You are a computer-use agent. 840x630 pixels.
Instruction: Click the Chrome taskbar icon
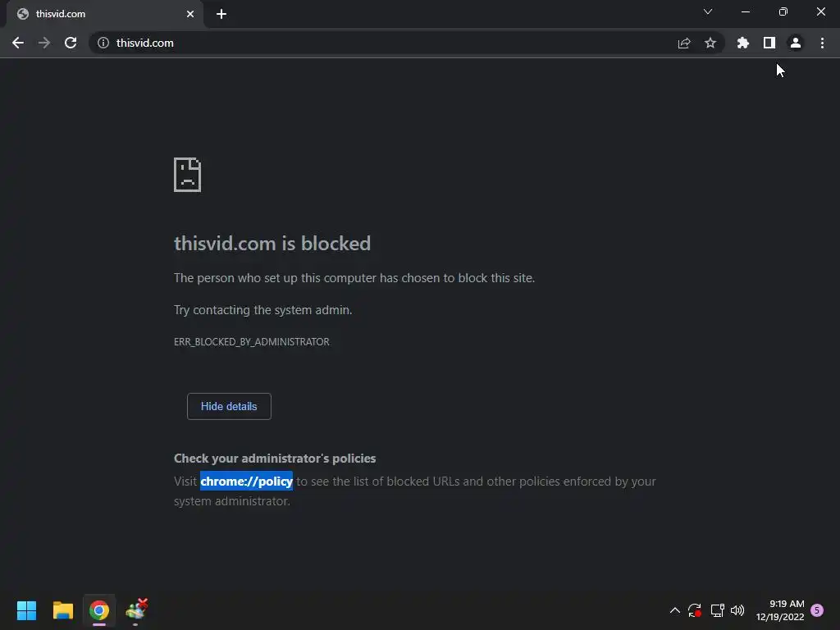[x=99, y=610]
